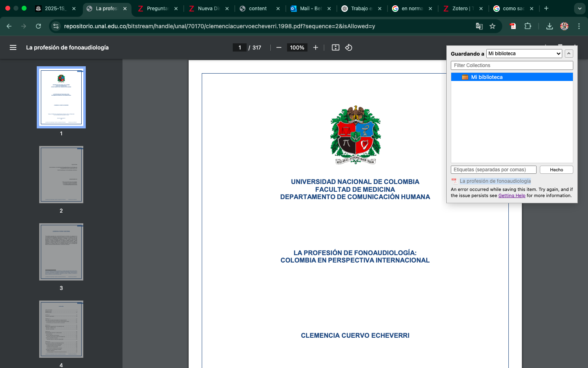The image size is (588, 368).
Task: Select Mi biblioteca in collection list
Action: coord(512,77)
